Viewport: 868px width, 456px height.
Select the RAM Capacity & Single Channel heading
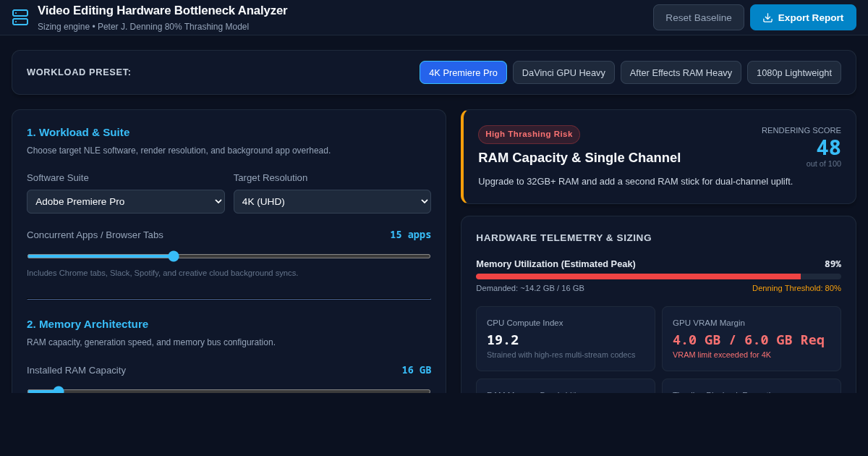pos(579,158)
